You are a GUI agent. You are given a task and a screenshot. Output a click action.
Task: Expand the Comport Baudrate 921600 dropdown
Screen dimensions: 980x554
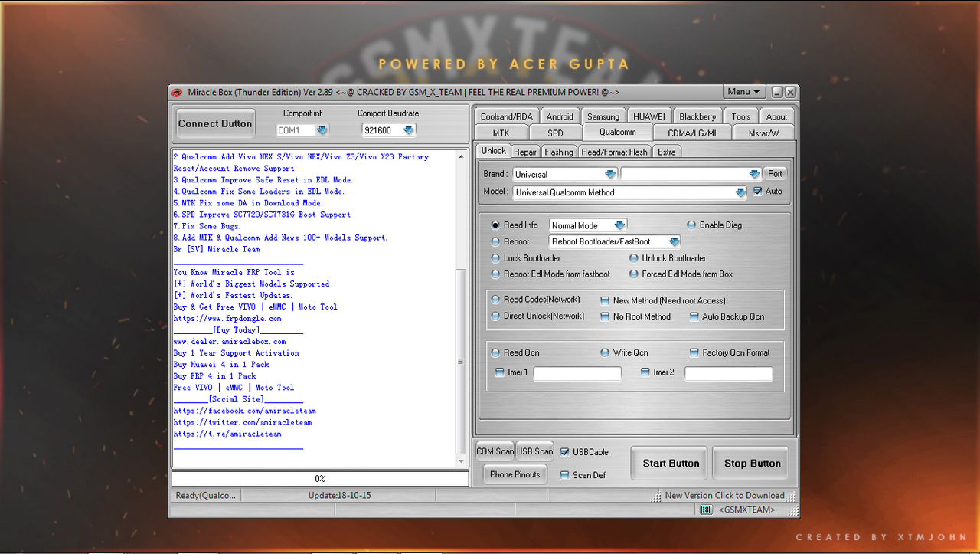409,130
